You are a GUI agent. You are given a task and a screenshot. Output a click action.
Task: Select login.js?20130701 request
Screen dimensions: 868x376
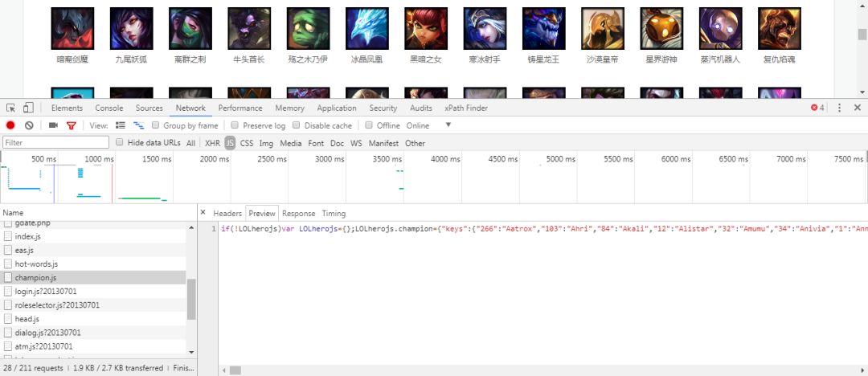94,292
